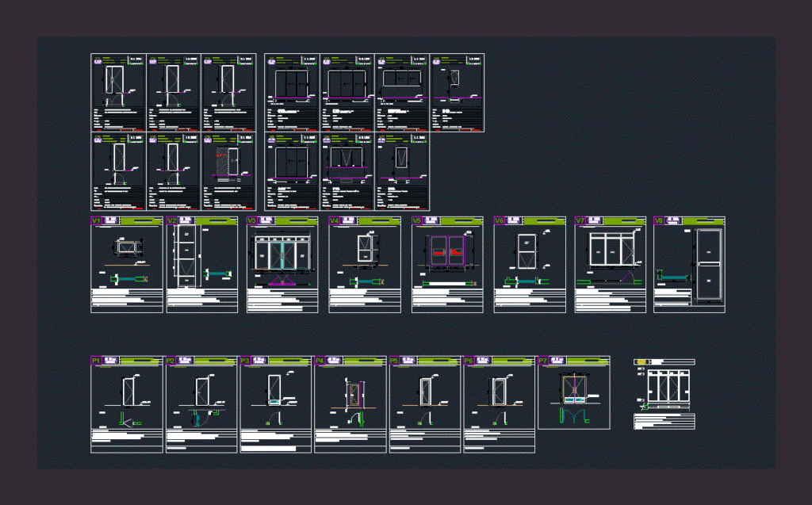Click the P5 sheet label
The width and height of the screenshot is (812, 505).
coord(394,360)
